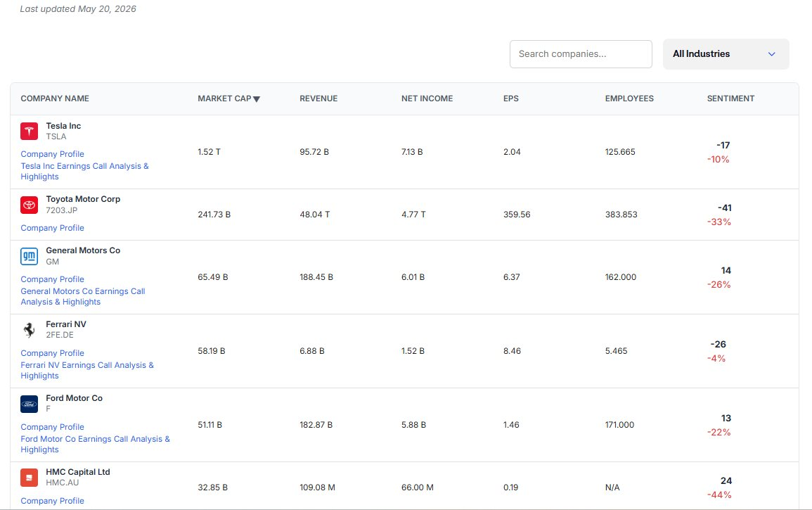Click Ford employees value 171.000
This screenshot has height=510, width=812.
coord(619,425)
